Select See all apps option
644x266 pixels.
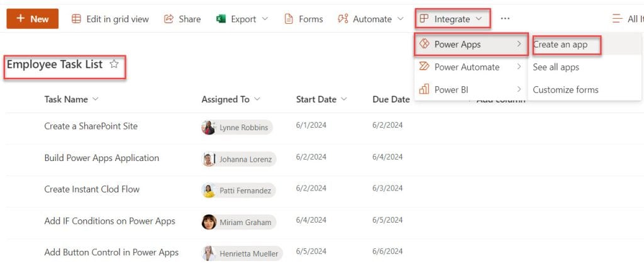[x=584, y=67]
